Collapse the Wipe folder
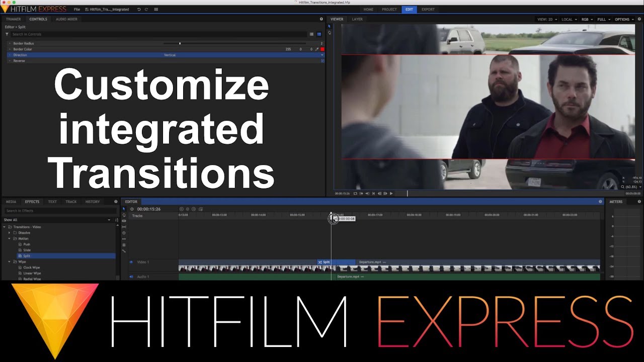This screenshot has width=644, height=362. 9,261
